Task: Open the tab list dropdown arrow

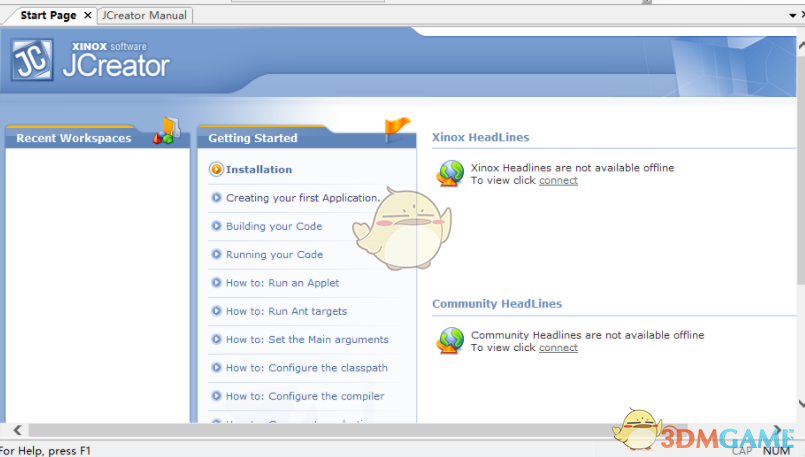Action: click(x=792, y=15)
